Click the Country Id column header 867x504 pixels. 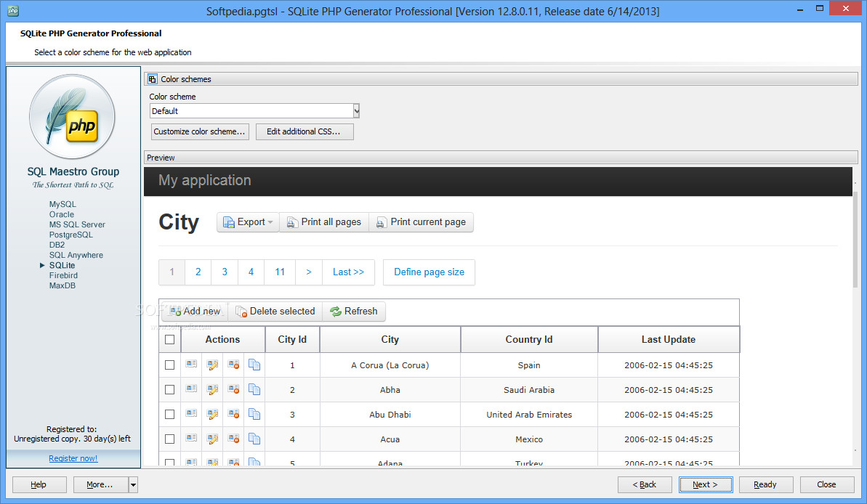pyautogui.click(x=529, y=339)
